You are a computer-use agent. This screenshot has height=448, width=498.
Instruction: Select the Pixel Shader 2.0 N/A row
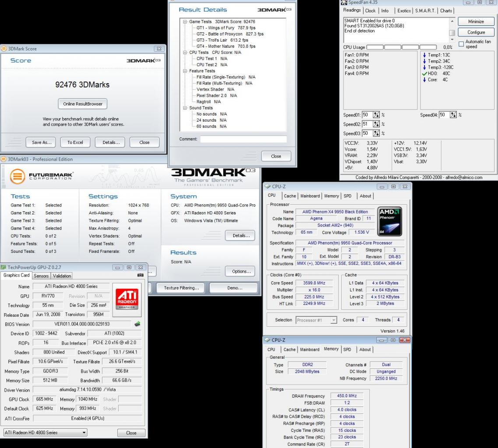(217, 95)
